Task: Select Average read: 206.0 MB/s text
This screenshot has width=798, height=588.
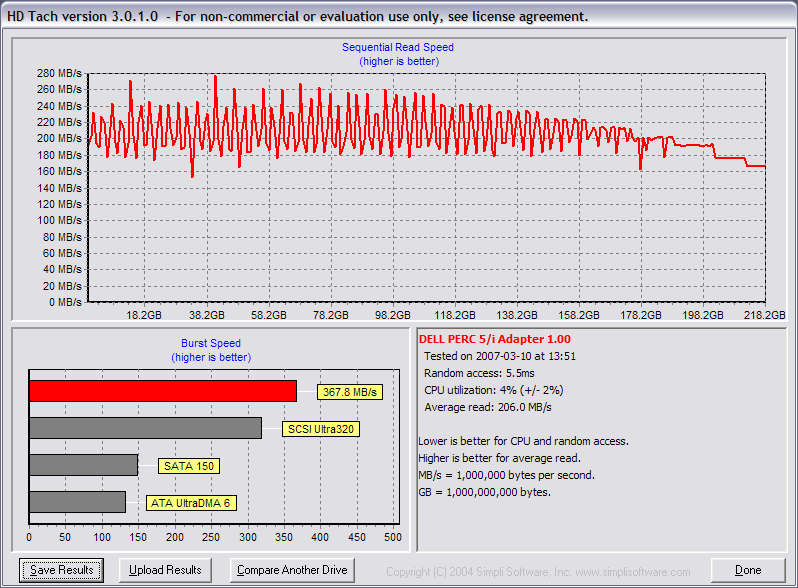Action: tap(488, 407)
